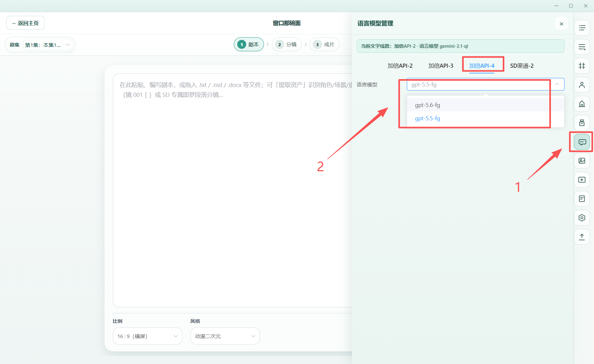Image resolution: width=594 pixels, height=364 pixels.
Task: Click the 当前文字线路 status banner
Action: [x=460, y=46]
